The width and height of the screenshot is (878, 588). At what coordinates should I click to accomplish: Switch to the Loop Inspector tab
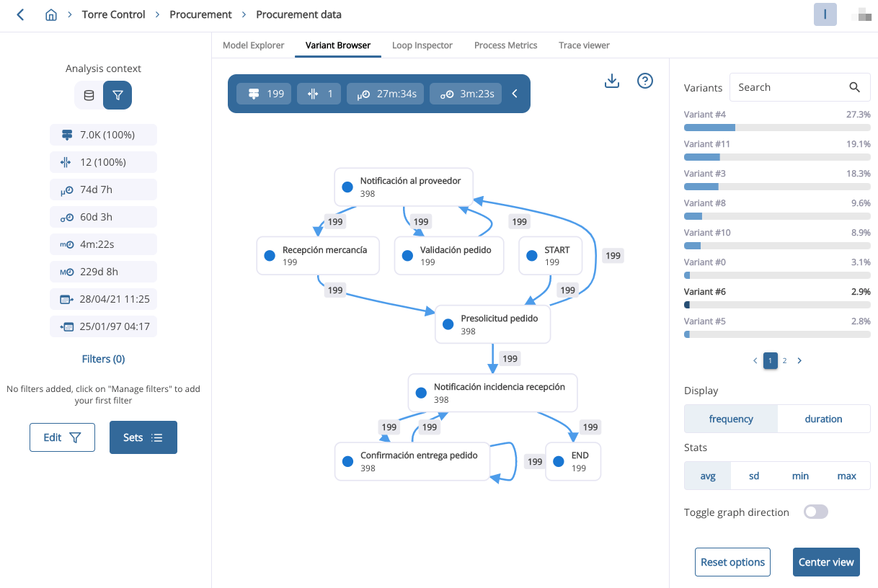422,45
